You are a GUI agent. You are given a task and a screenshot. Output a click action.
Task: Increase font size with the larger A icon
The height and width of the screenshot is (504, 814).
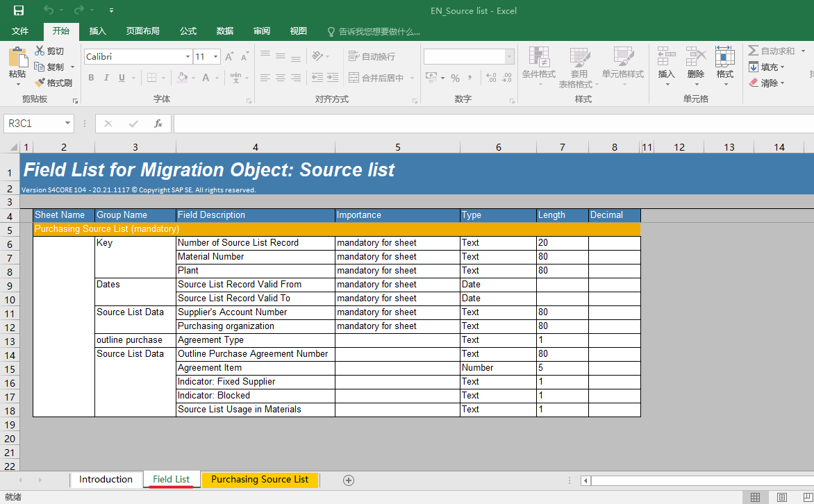coord(229,56)
